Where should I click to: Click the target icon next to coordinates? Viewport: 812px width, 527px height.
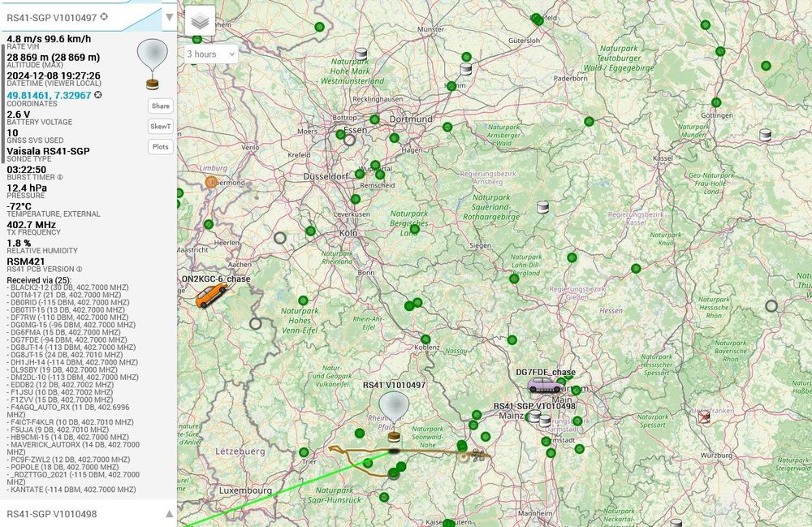click(x=98, y=95)
